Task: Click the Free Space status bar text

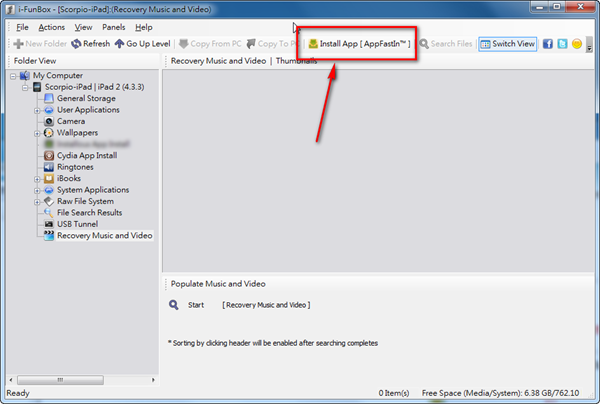Action: (x=500, y=393)
